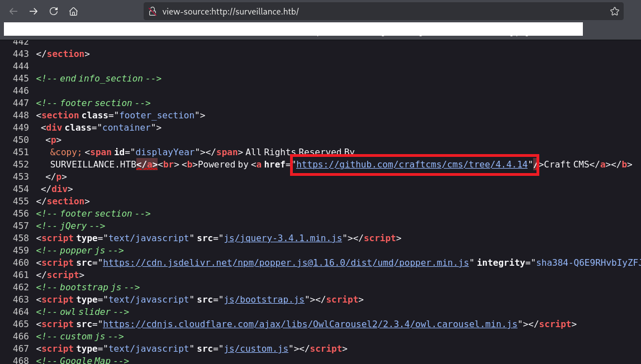Bookmark this page with the star icon

(614, 11)
